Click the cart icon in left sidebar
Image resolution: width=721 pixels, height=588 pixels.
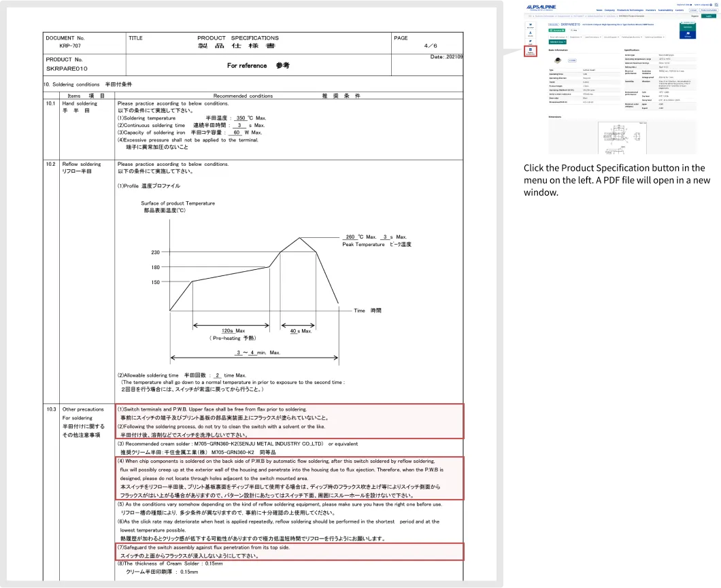coord(530,25)
